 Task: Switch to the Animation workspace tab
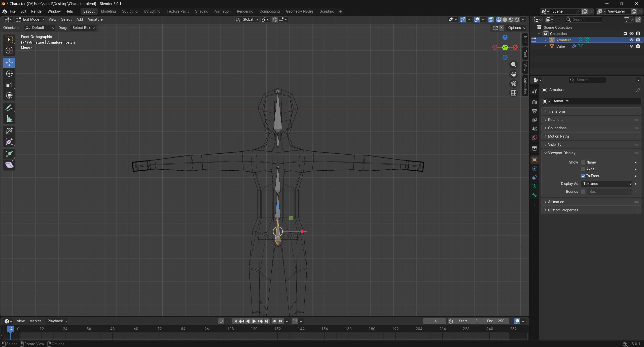click(222, 11)
